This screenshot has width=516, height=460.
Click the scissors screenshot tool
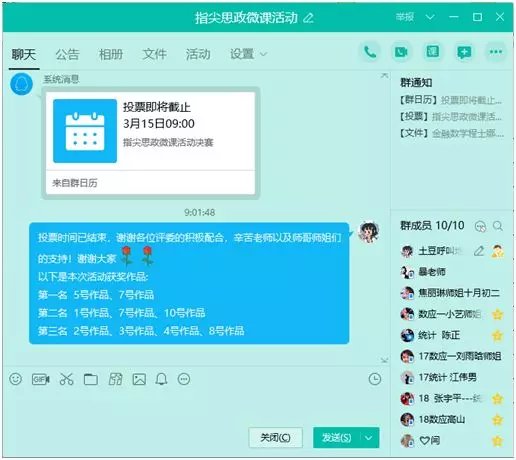pyautogui.click(x=66, y=379)
